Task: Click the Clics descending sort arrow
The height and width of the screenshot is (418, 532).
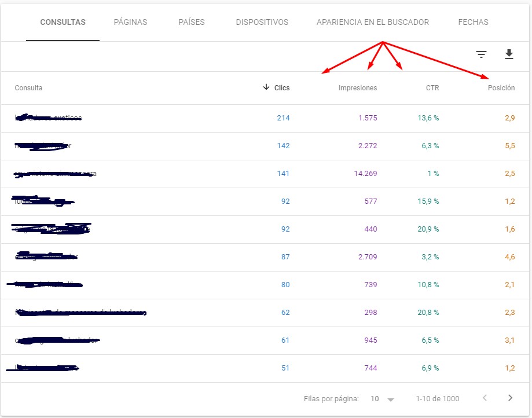Action: [x=266, y=87]
